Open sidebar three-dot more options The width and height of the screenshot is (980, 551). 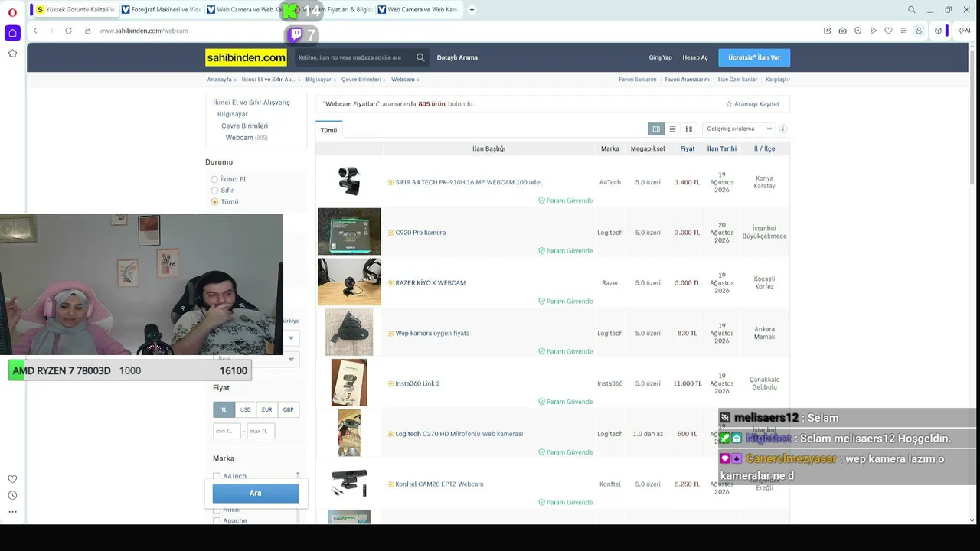12,512
